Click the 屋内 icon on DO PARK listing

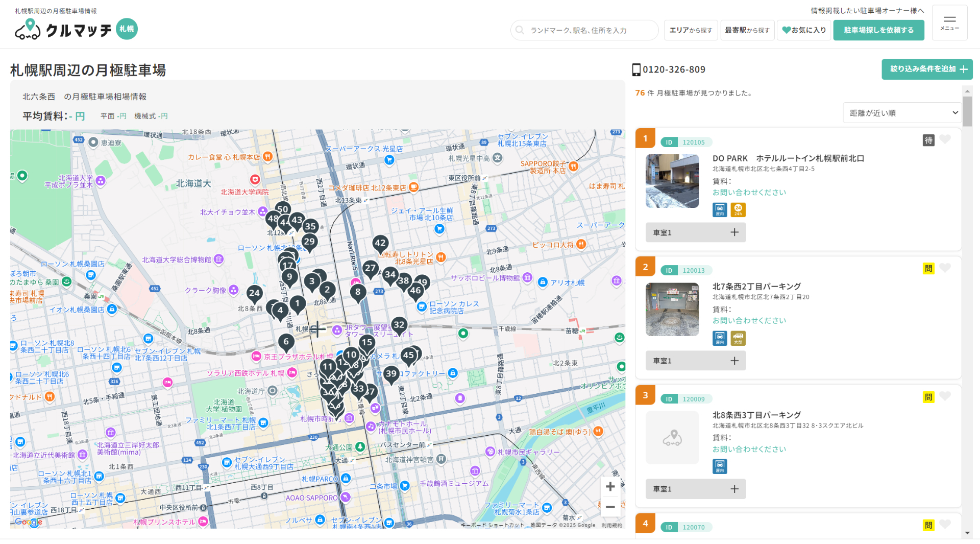(720, 209)
